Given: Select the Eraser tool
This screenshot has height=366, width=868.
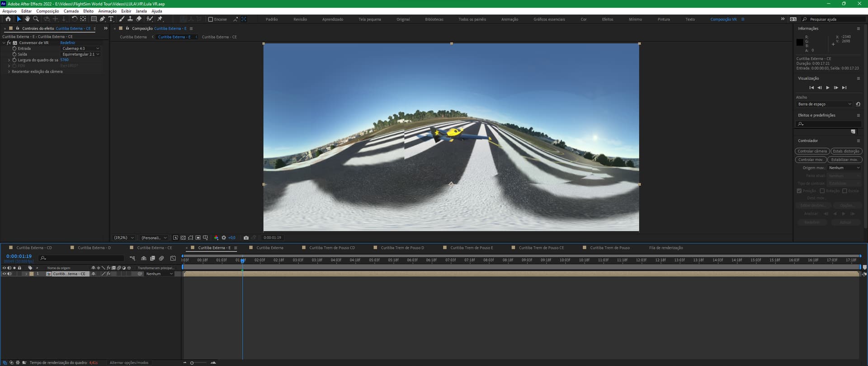Looking at the screenshot, I should click(x=139, y=19).
